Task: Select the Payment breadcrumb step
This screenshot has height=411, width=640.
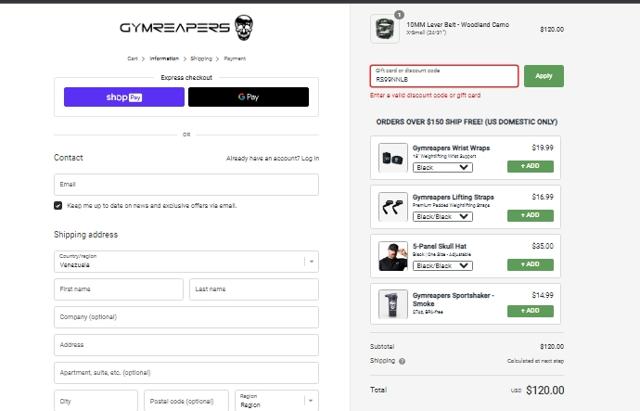Action: point(235,59)
